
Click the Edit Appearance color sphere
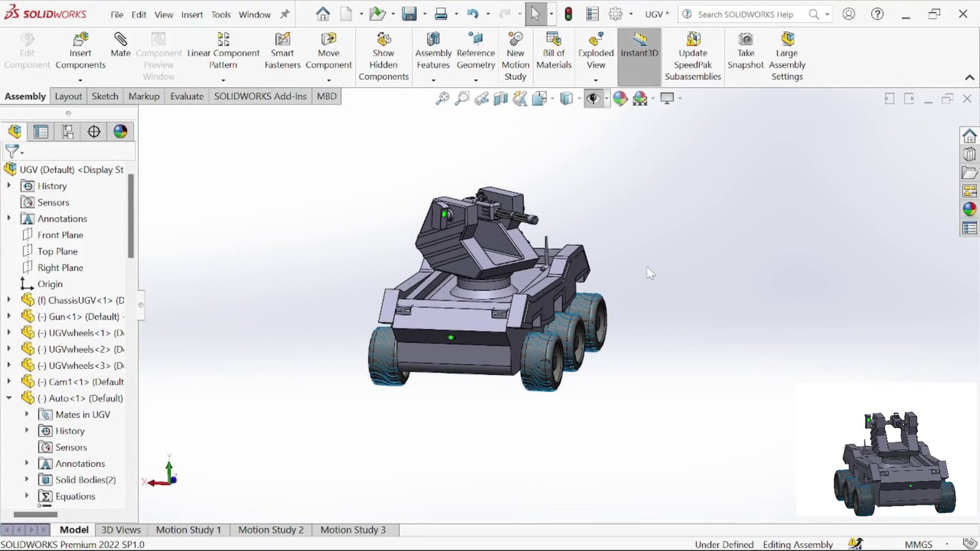(620, 99)
